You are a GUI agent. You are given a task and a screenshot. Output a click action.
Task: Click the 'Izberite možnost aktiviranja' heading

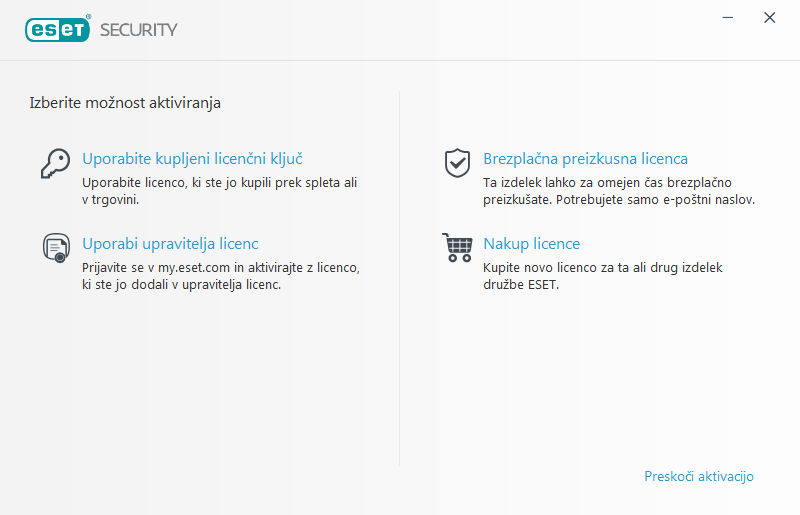pyautogui.click(x=125, y=102)
